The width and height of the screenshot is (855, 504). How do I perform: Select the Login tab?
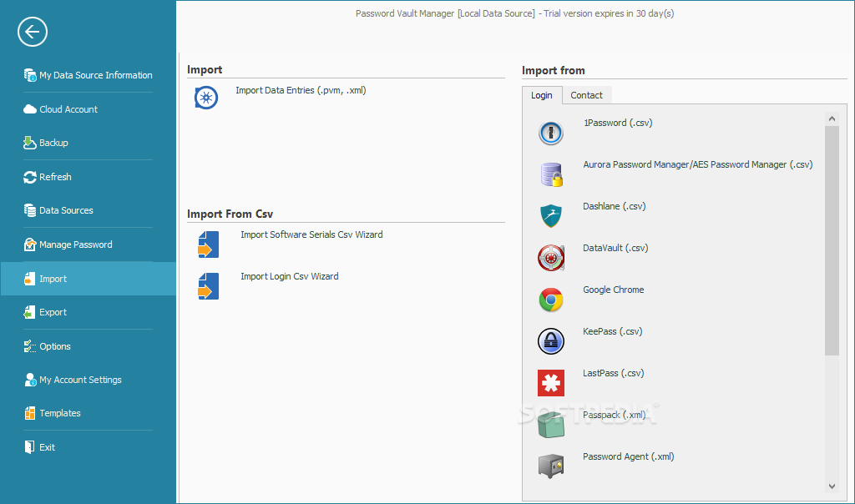pyautogui.click(x=542, y=95)
